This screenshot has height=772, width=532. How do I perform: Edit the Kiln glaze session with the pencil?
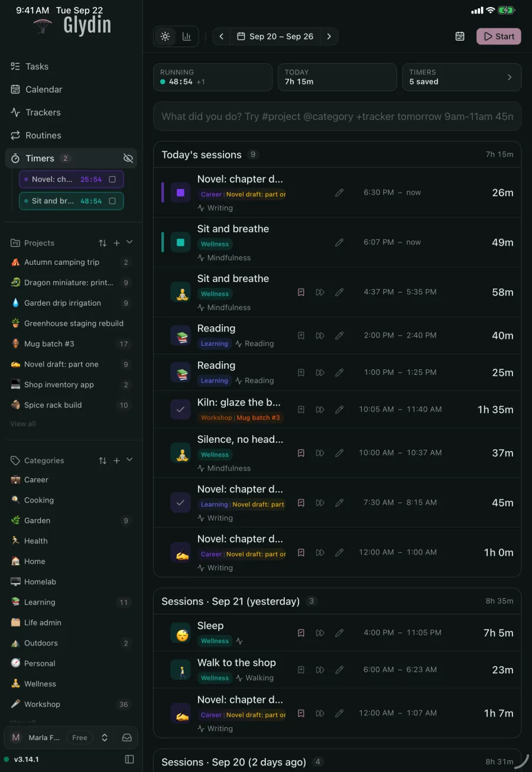click(339, 409)
